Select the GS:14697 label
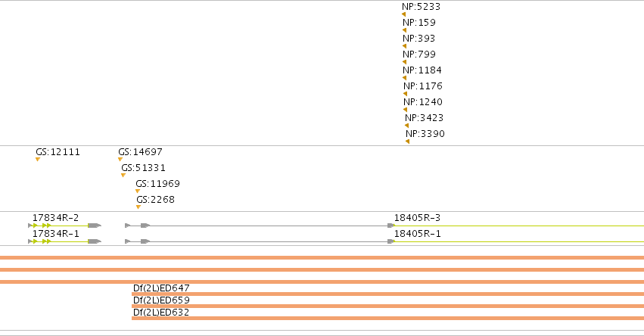The width and height of the screenshot is (644, 336). 141,152
